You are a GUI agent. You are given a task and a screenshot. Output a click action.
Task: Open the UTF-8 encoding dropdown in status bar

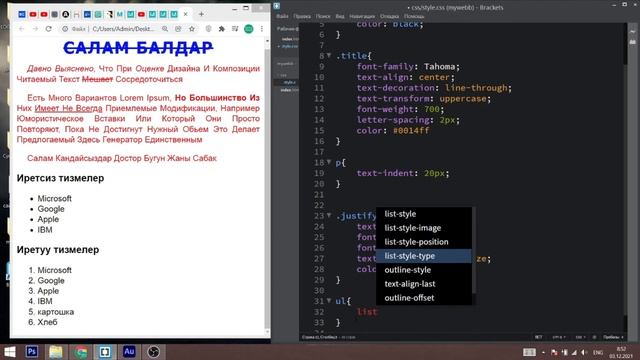559,337
